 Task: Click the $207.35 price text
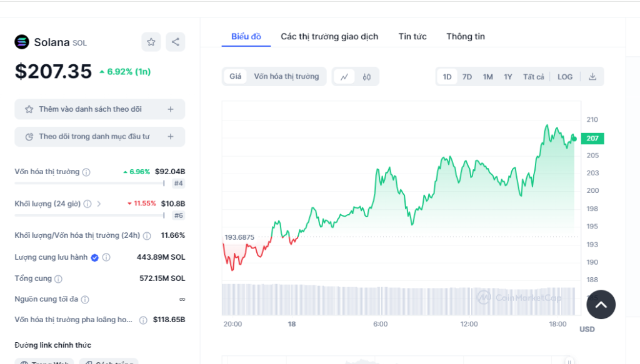pos(54,71)
